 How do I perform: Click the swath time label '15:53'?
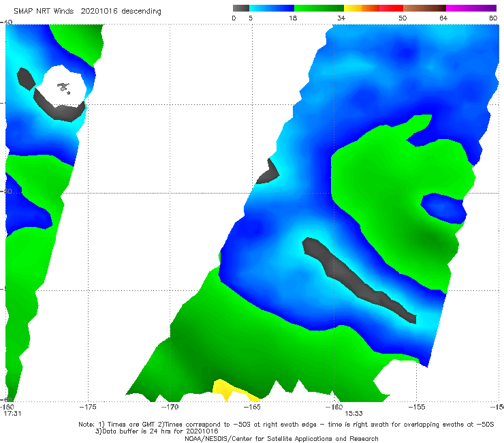click(x=353, y=414)
